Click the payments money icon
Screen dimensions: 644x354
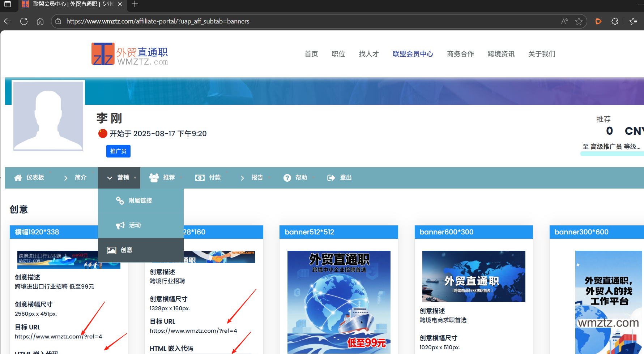[200, 178]
